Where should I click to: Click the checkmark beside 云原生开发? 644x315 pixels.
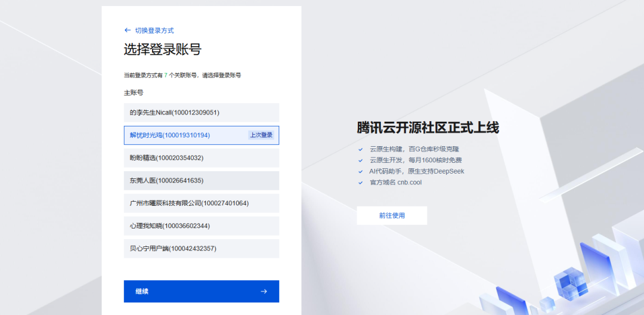[361, 160]
